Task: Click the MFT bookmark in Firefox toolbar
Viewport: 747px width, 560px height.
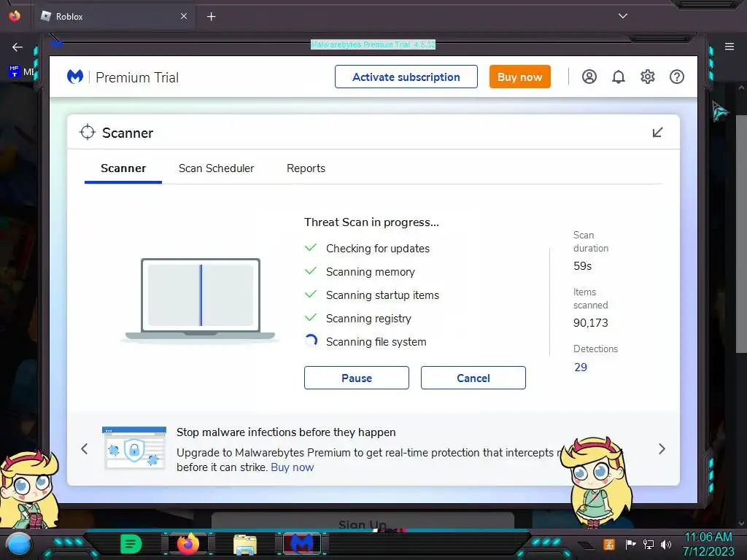Action: click(21, 71)
